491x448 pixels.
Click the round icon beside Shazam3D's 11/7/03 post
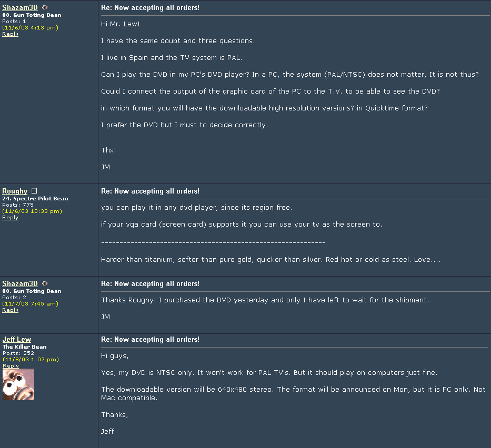pos(45,284)
